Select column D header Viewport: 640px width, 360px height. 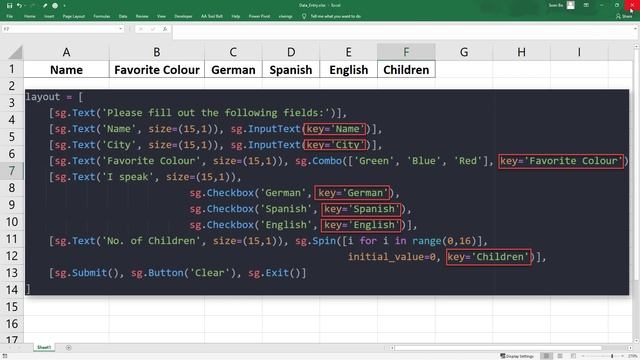291,52
